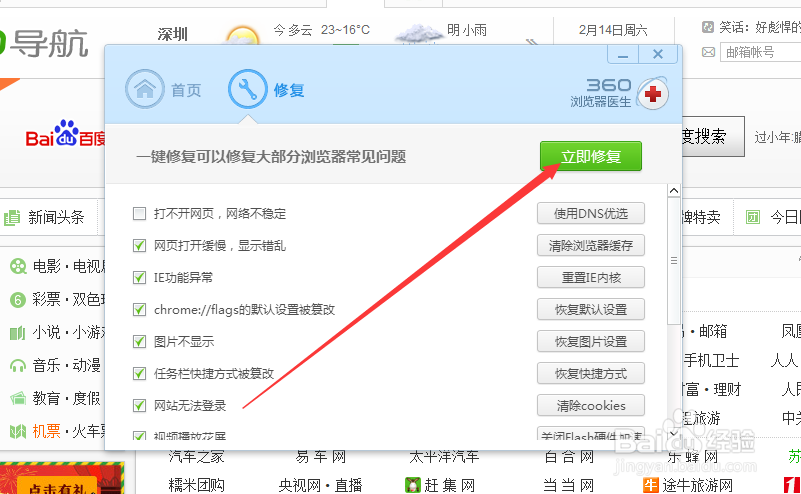The height and width of the screenshot is (494, 801).
Task: Click the Baidu logo behind the dialog
Action: click(x=65, y=134)
